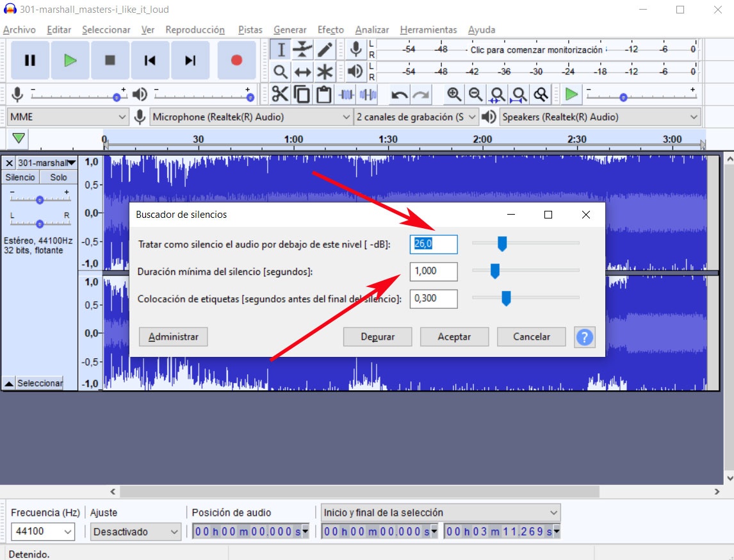Open the Pistas menu
This screenshot has height=560, width=734.
(x=250, y=29)
